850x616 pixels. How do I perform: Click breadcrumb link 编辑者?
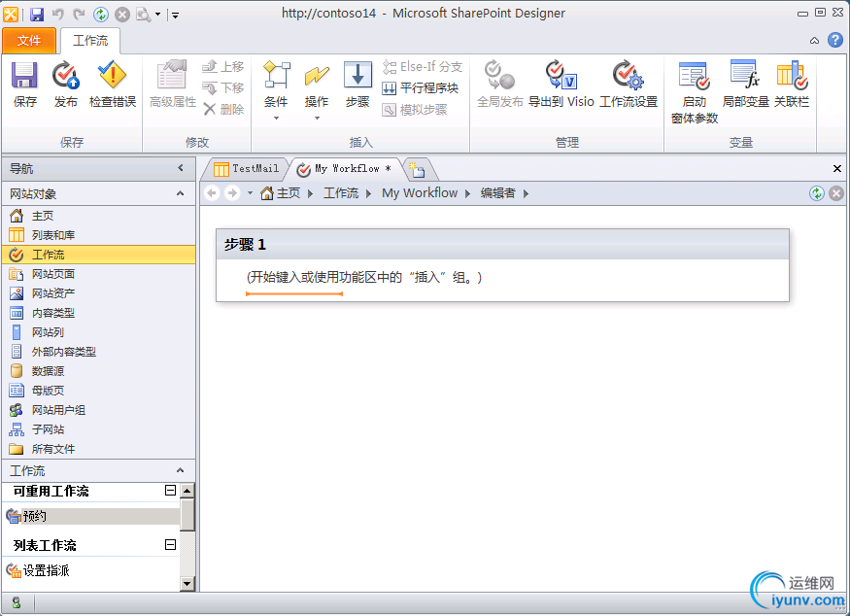497,193
